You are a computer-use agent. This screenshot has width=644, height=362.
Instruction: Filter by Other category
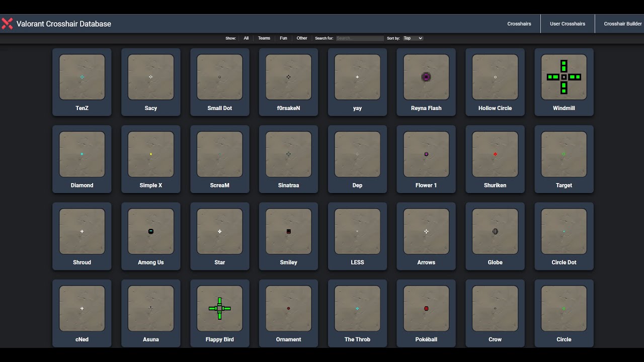pyautogui.click(x=302, y=38)
